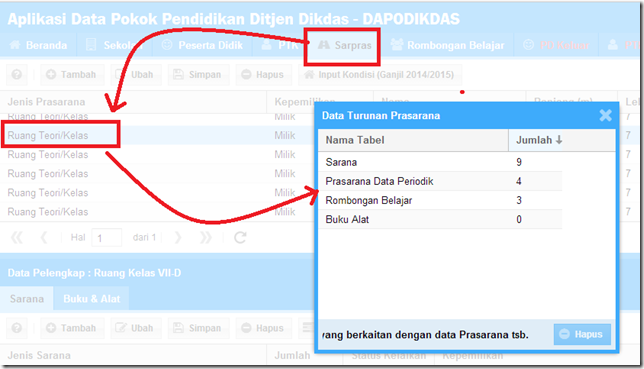Sort by Nama Tabel column in dialog

(x=413, y=140)
